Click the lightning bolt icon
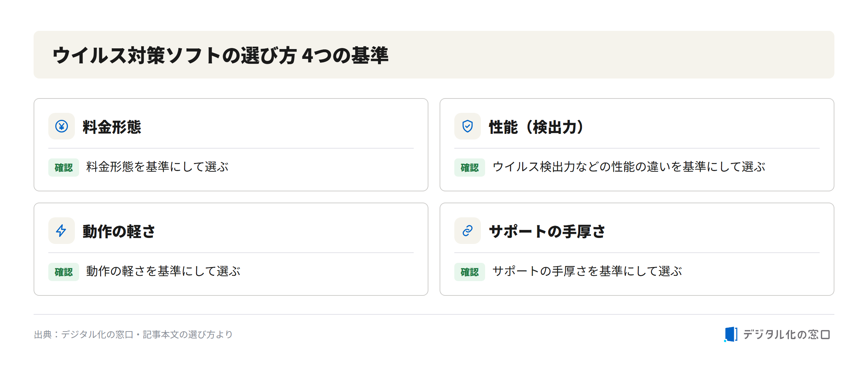Viewport: 868px width, 375px height. (x=61, y=231)
